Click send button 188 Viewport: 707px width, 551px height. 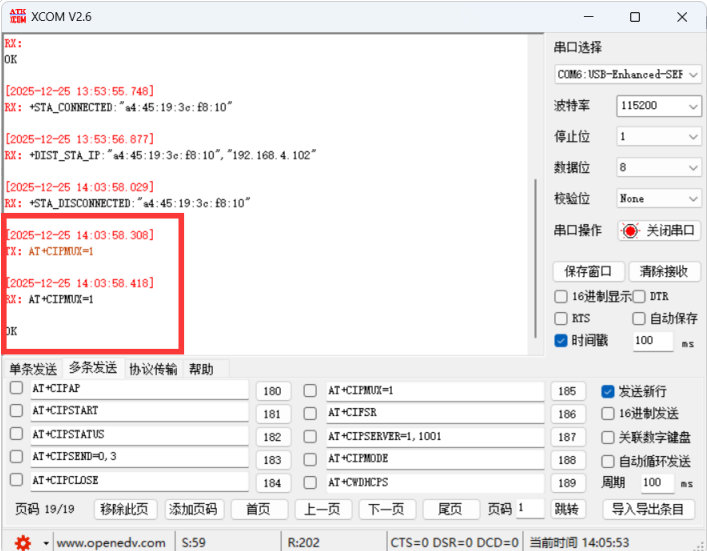point(568,460)
